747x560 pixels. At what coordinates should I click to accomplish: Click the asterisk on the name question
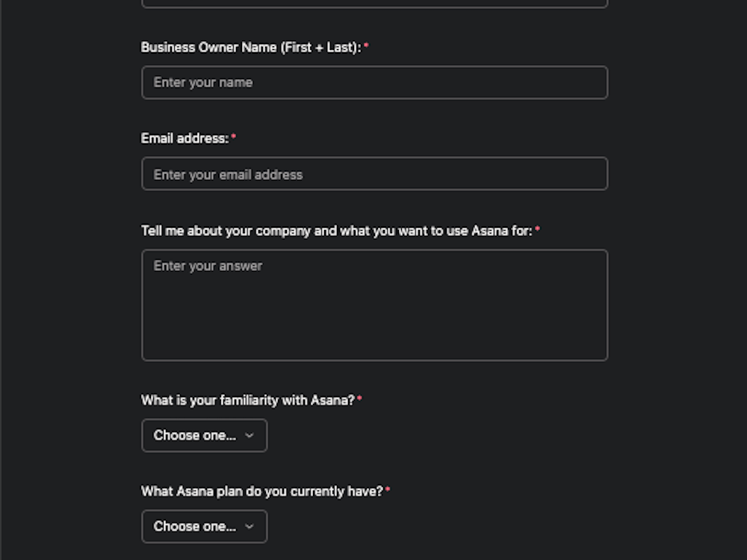[367, 45]
